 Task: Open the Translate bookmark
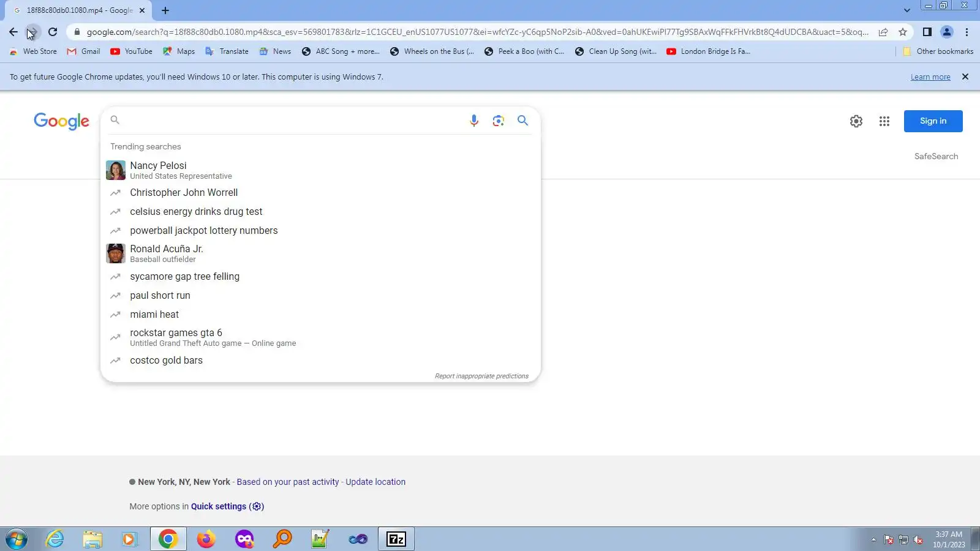pyautogui.click(x=227, y=51)
